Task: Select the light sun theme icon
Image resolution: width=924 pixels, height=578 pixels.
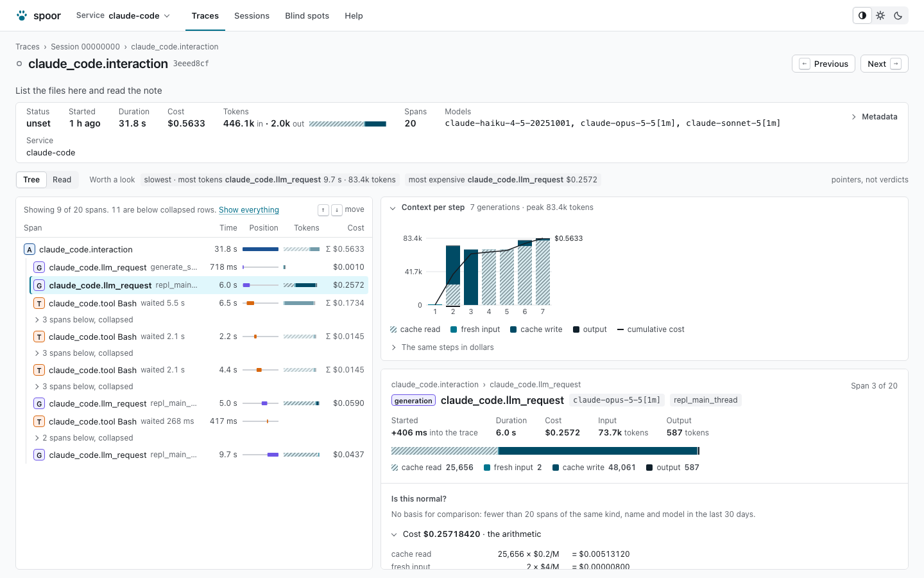Action: 880,15
